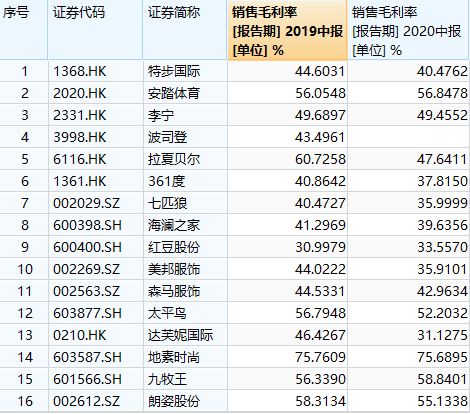
Task: Select stock code 2331.HK
Action: click(80, 115)
